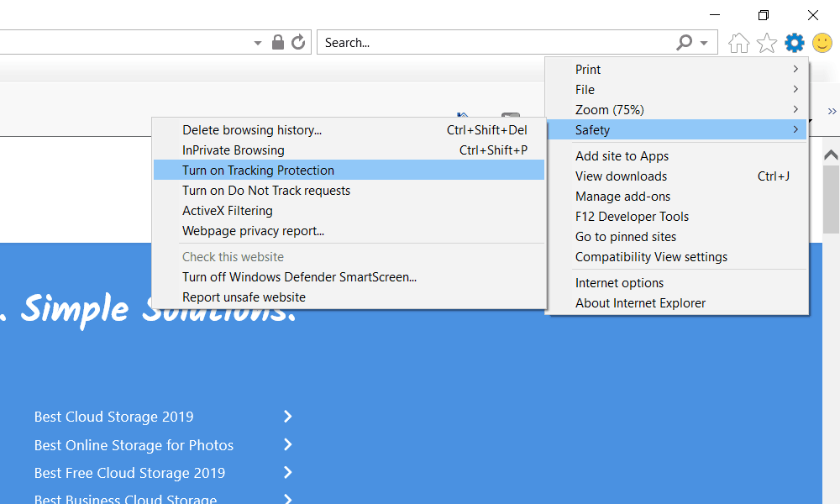The height and width of the screenshot is (504, 840).
Task: Click the smiley feedback icon
Action: click(822, 43)
